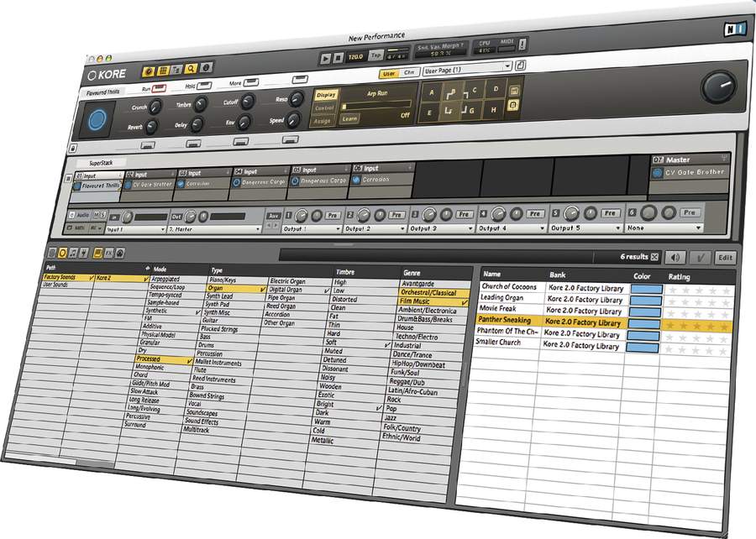Toggle the Run button
Image resolution: width=756 pixels, height=539 pixels.
pyautogui.click(x=159, y=89)
